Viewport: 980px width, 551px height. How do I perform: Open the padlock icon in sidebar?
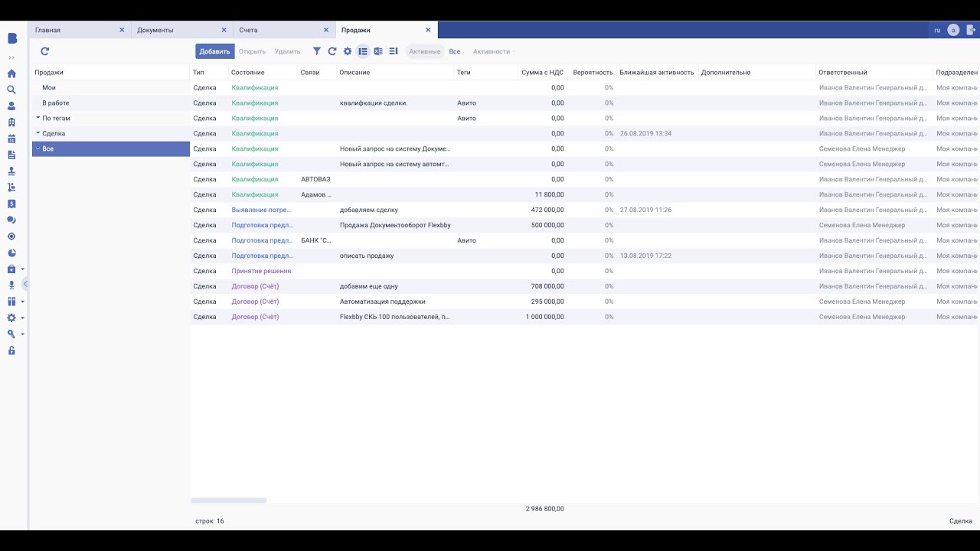11,350
